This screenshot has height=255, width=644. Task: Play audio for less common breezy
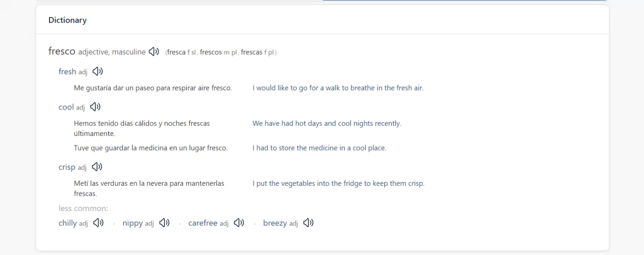point(308,223)
